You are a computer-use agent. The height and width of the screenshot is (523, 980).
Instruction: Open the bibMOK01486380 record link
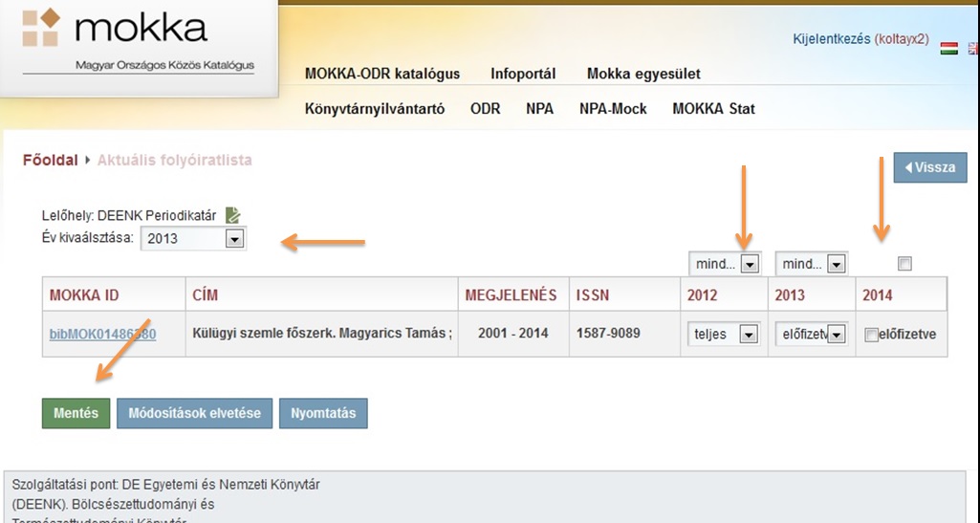click(x=102, y=335)
